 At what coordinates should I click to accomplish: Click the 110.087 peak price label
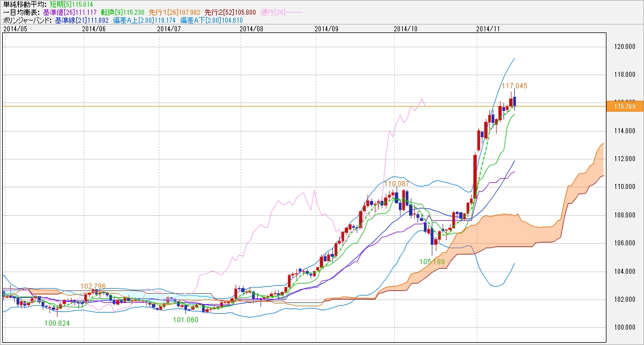click(x=396, y=184)
